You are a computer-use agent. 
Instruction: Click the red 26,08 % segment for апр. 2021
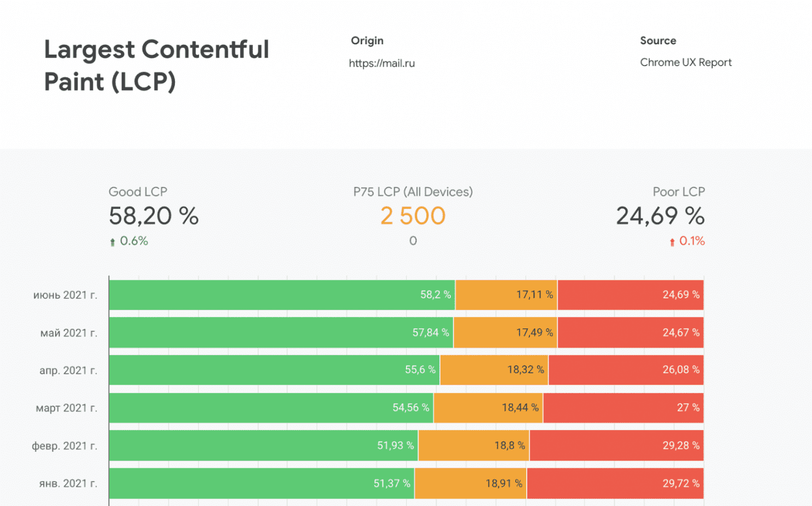626,370
